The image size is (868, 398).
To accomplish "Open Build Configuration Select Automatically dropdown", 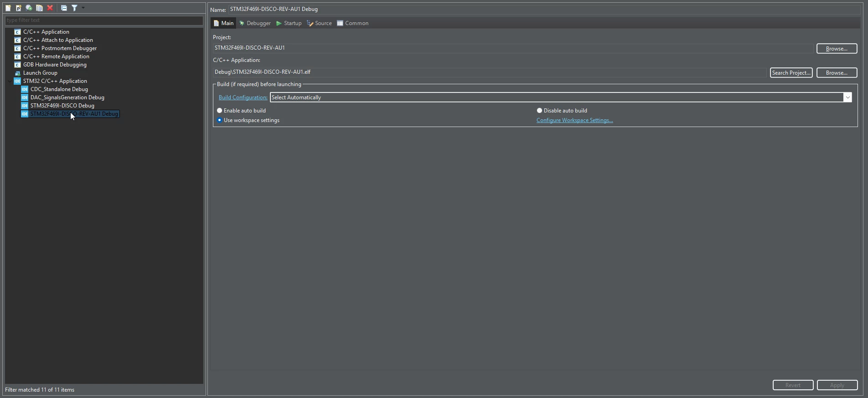I will pyautogui.click(x=561, y=97).
